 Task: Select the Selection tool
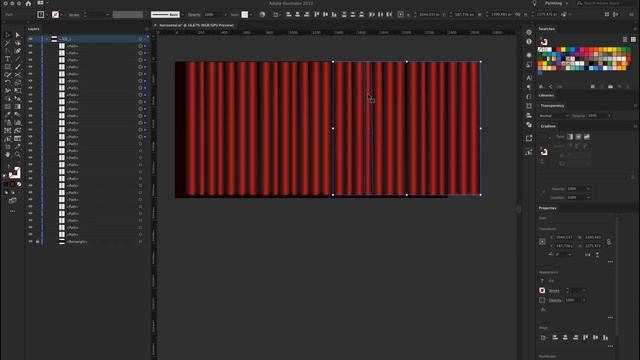(7, 35)
